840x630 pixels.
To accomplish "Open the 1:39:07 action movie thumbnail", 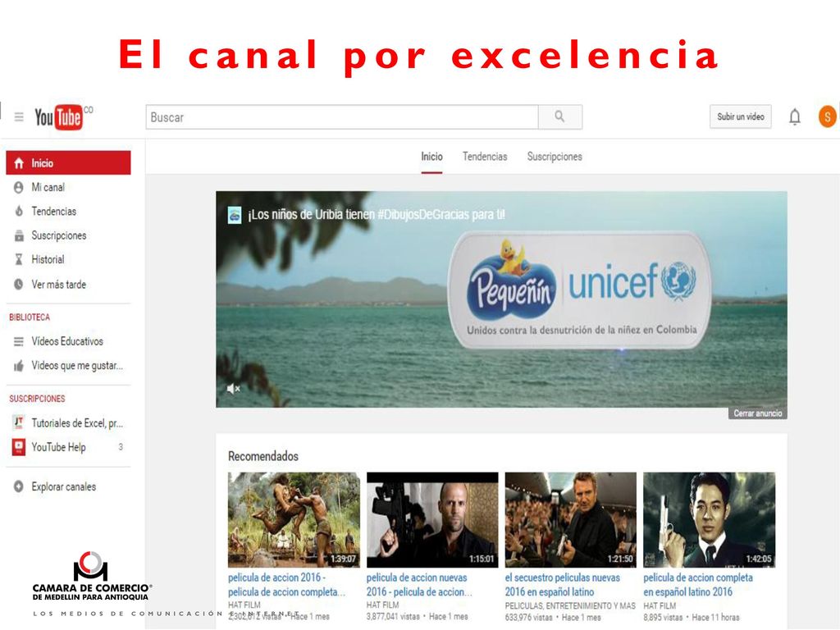I will pyautogui.click(x=294, y=519).
